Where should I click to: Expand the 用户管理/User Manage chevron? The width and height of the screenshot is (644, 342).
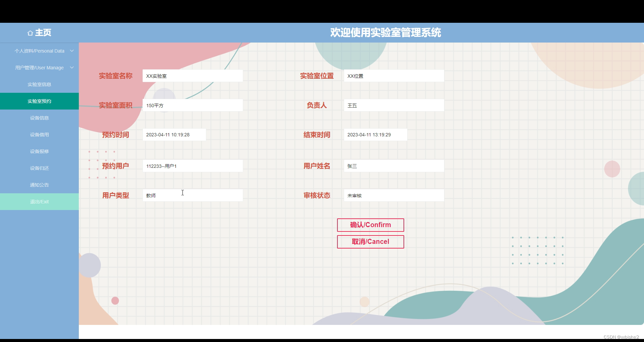(72, 68)
